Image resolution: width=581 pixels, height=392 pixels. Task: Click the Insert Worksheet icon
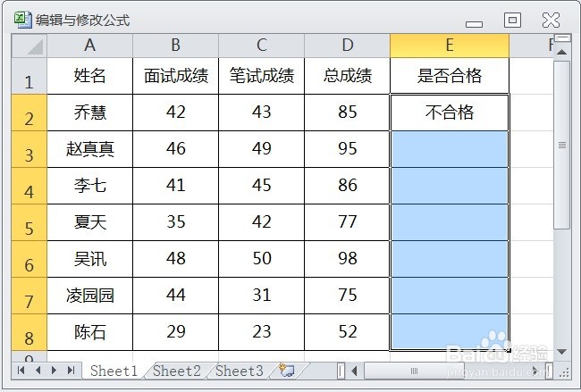[286, 371]
